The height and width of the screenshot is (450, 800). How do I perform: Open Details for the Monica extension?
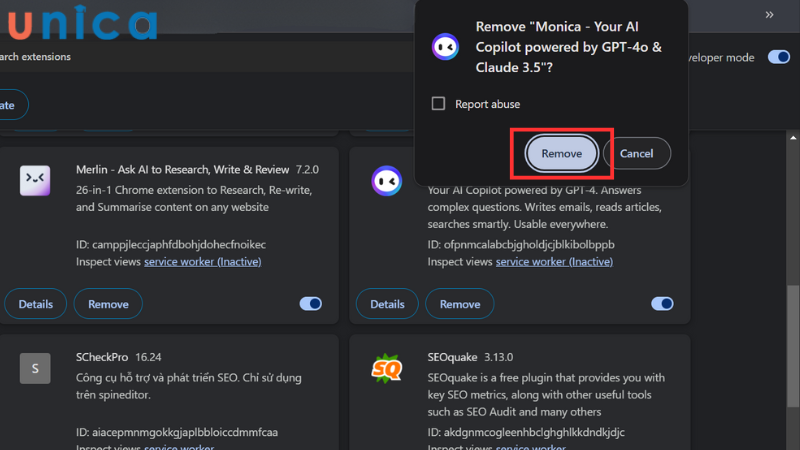click(x=387, y=304)
